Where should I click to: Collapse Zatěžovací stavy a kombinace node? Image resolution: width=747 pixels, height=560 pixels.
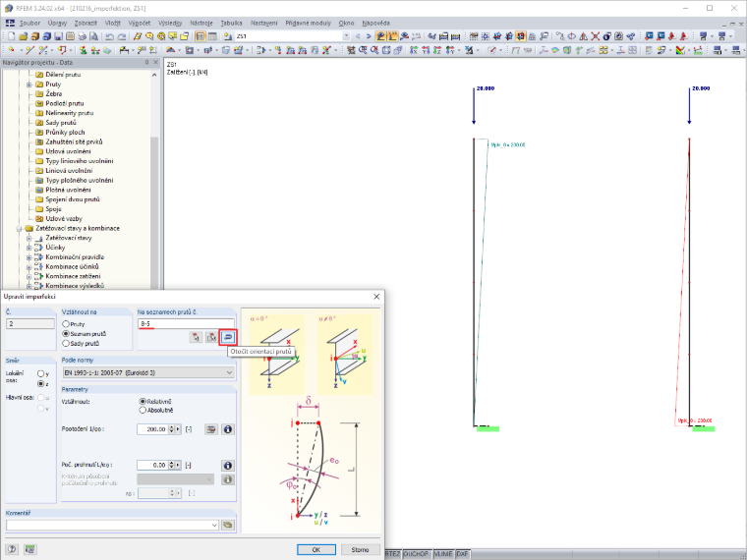coord(20,229)
